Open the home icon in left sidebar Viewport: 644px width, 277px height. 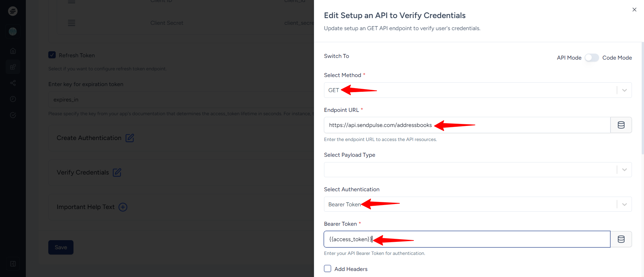[x=13, y=51]
